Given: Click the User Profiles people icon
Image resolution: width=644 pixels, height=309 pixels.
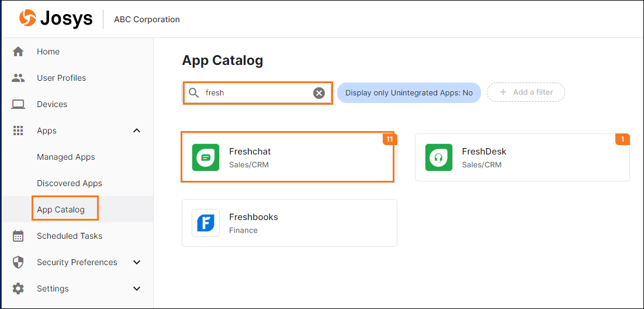Looking at the screenshot, I should coord(18,78).
